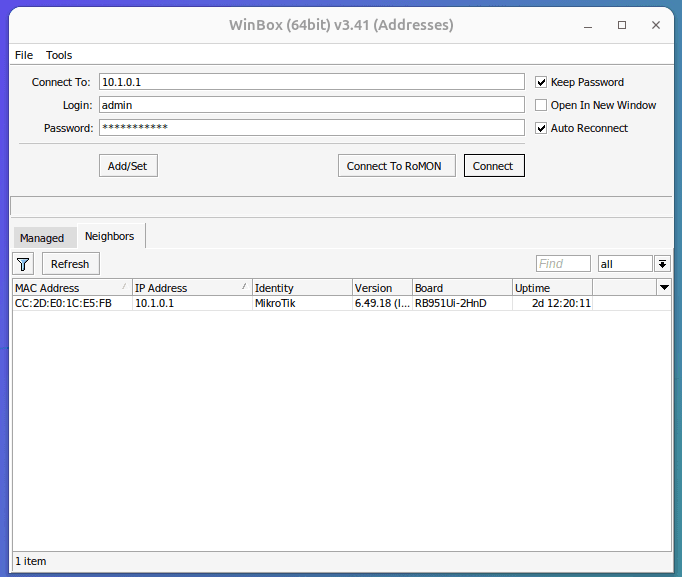The width and height of the screenshot is (682, 577).
Task: Disable the Auto Reconnect checkbox
Action: click(x=541, y=128)
